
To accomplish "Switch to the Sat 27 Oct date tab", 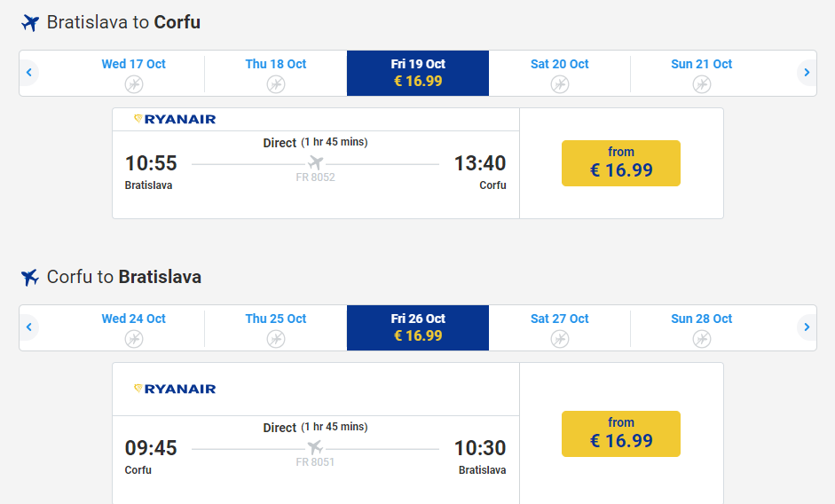I will point(560,327).
